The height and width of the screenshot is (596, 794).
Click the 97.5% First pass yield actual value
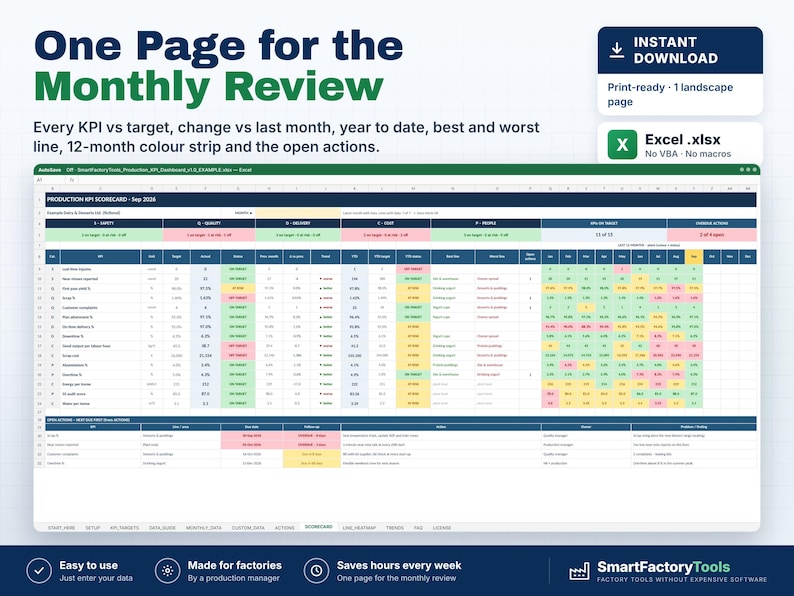(206, 289)
